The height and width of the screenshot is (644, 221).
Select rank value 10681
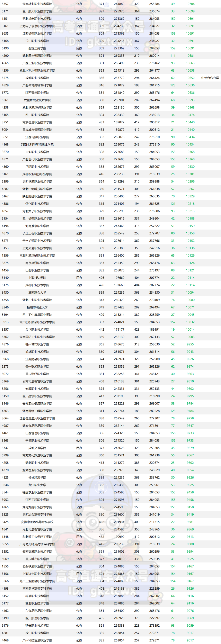[190, 55]
